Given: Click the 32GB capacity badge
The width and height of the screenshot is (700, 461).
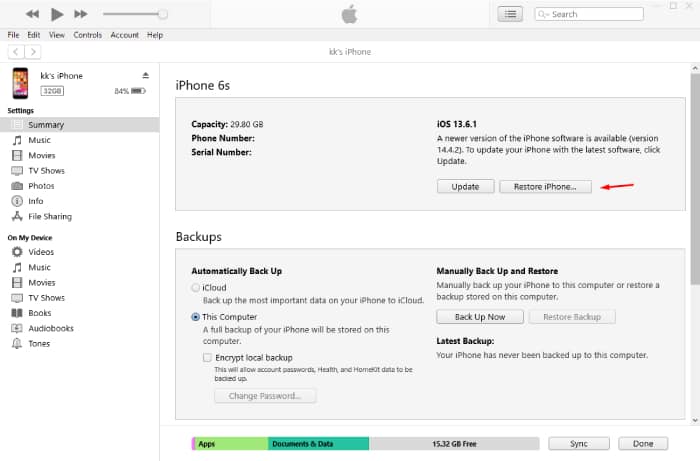Looking at the screenshot, I should coord(52,91).
